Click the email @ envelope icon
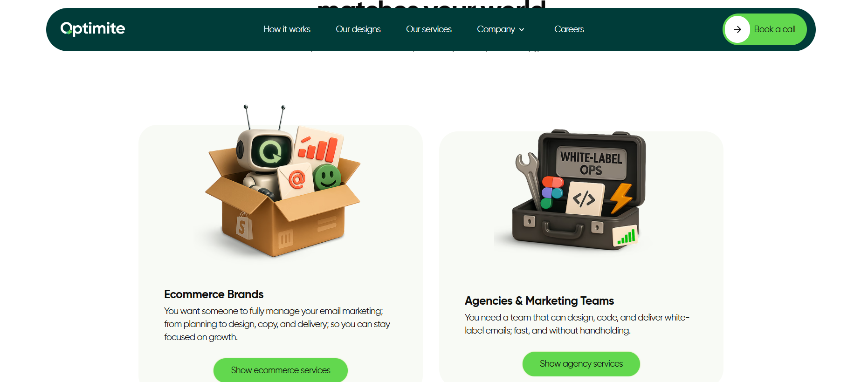868x382 pixels. 296,180
